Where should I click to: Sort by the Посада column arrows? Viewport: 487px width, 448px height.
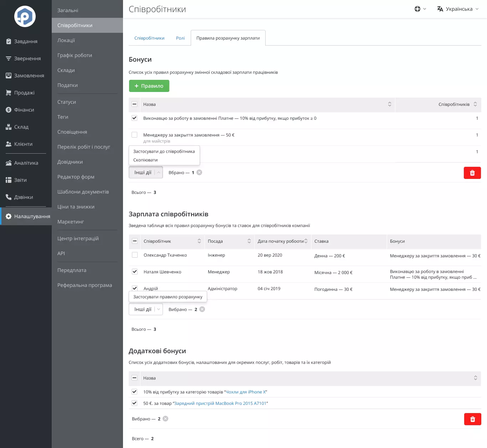coord(249,241)
